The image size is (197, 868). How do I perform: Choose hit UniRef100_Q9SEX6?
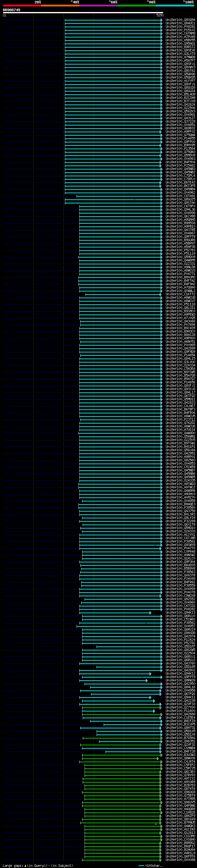(180, 50)
